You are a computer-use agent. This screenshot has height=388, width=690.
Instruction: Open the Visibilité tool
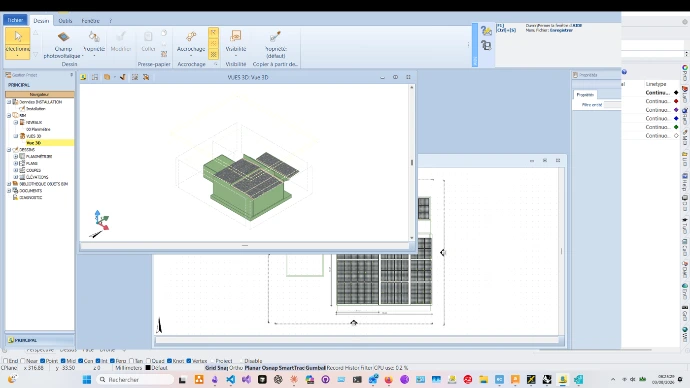(x=235, y=42)
